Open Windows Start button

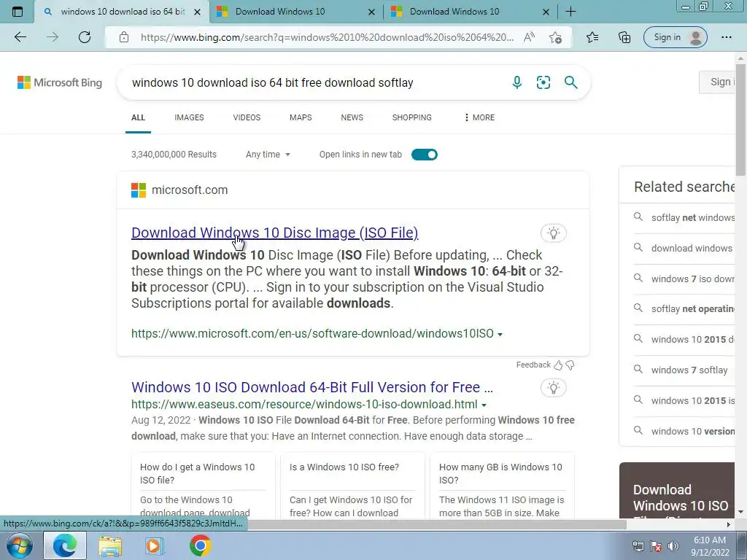pos(20,545)
